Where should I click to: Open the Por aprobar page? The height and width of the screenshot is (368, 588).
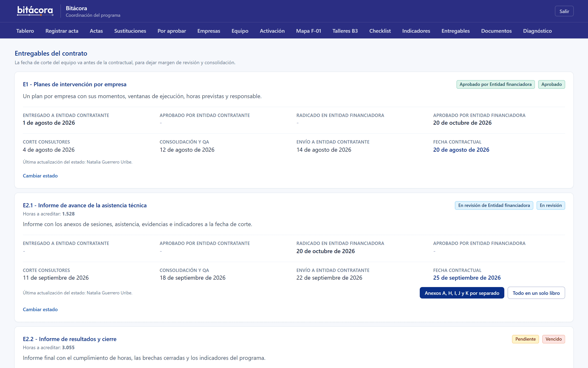click(x=172, y=31)
